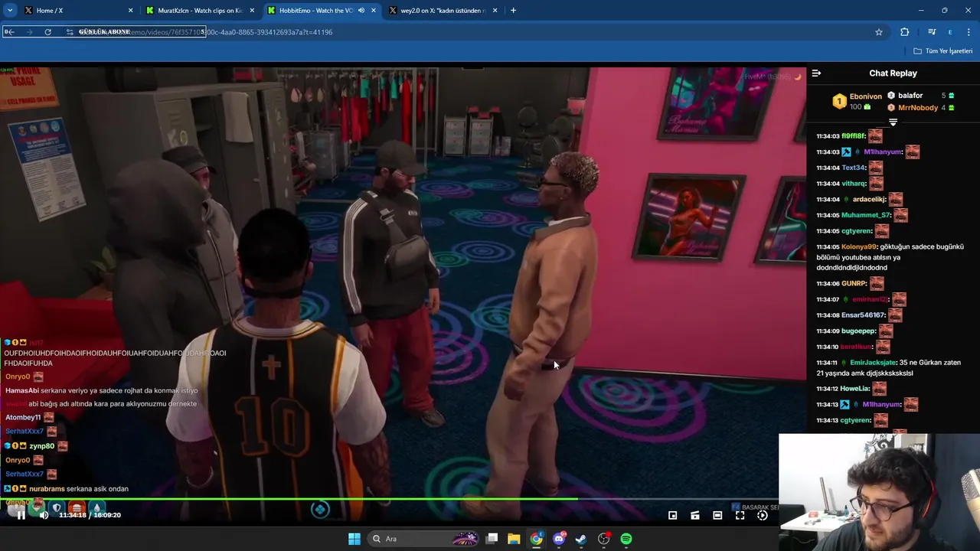Close the Home / X tab
Screen dimensions: 980x551
tap(130, 11)
